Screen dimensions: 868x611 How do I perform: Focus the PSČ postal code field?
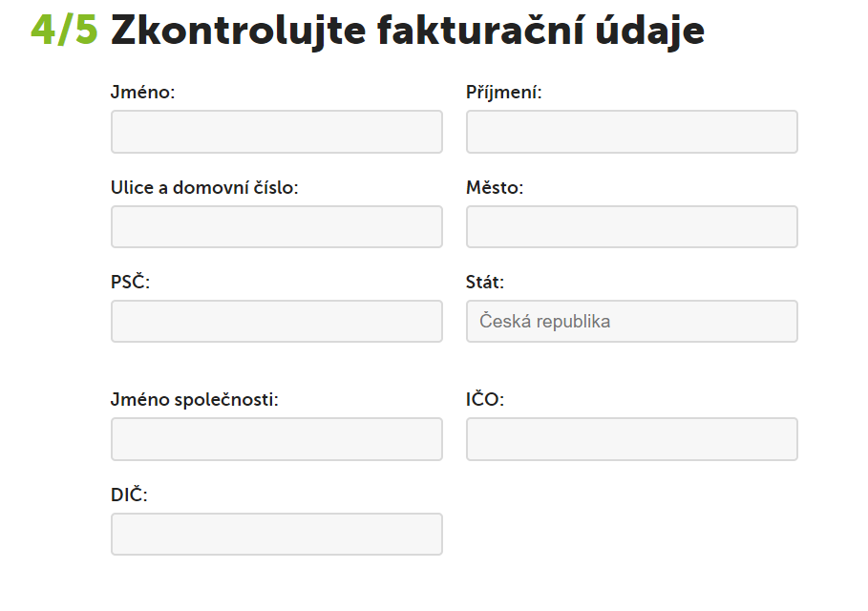click(x=277, y=321)
